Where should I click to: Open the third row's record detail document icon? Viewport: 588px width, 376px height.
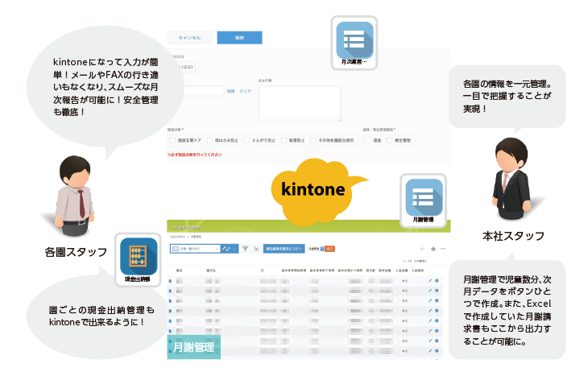point(170,301)
